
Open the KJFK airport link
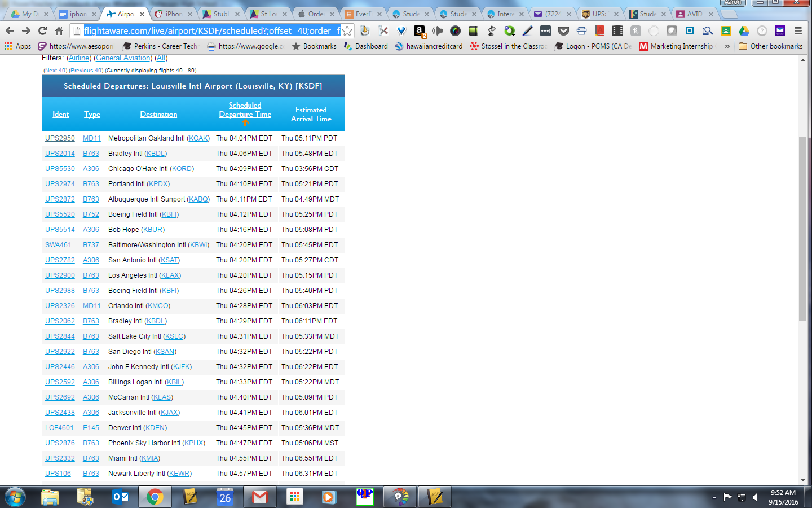coord(182,366)
